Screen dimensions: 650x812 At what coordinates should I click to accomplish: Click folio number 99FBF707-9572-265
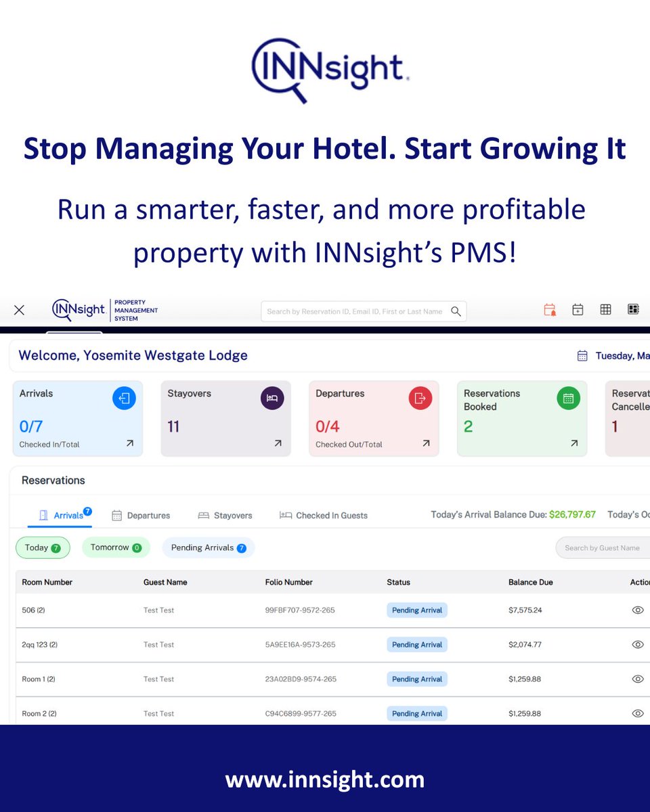click(x=300, y=610)
